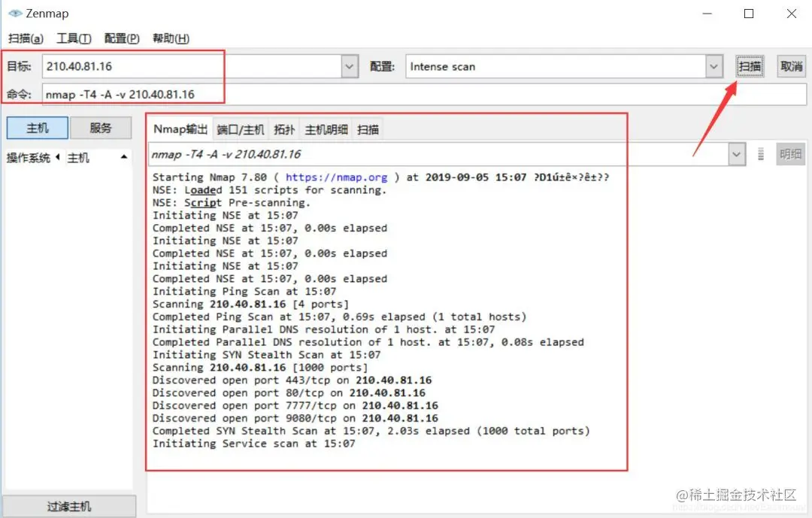Open the 帮助(H) menu

[x=171, y=38]
